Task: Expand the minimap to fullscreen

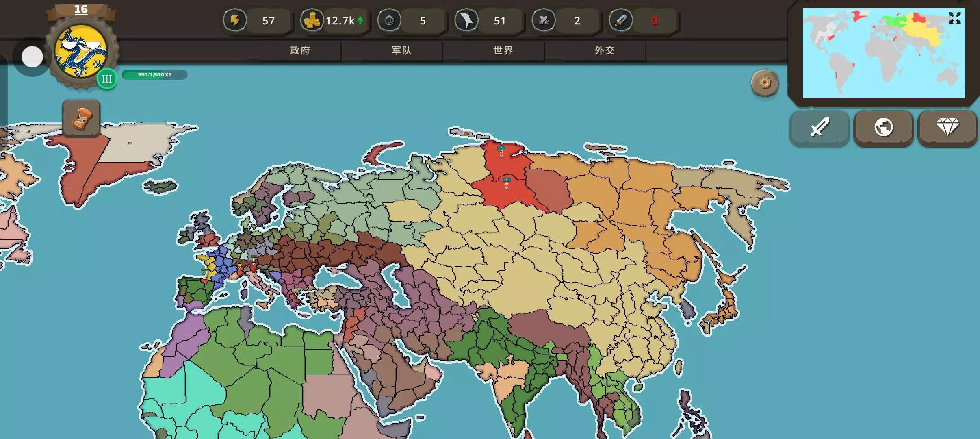Action: [x=954, y=18]
